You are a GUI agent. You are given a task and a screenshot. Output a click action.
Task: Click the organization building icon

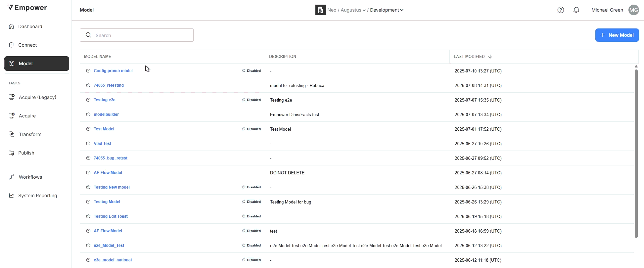pyautogui.click(x=320, y=10)
